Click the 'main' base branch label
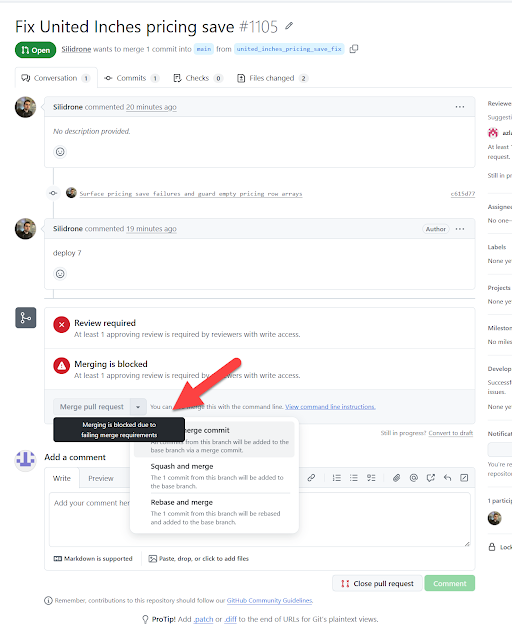 tap(204, 49)
